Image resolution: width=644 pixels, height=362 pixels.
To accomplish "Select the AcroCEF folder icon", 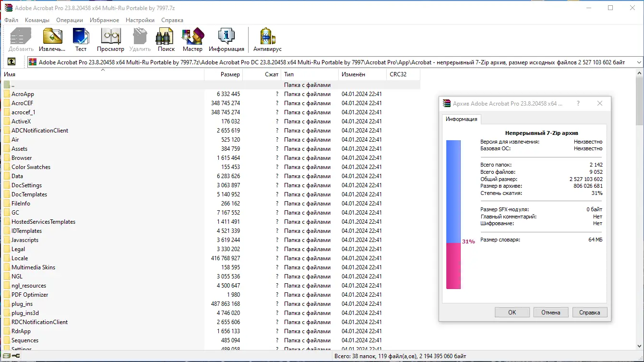I will [x=7, y=103].
